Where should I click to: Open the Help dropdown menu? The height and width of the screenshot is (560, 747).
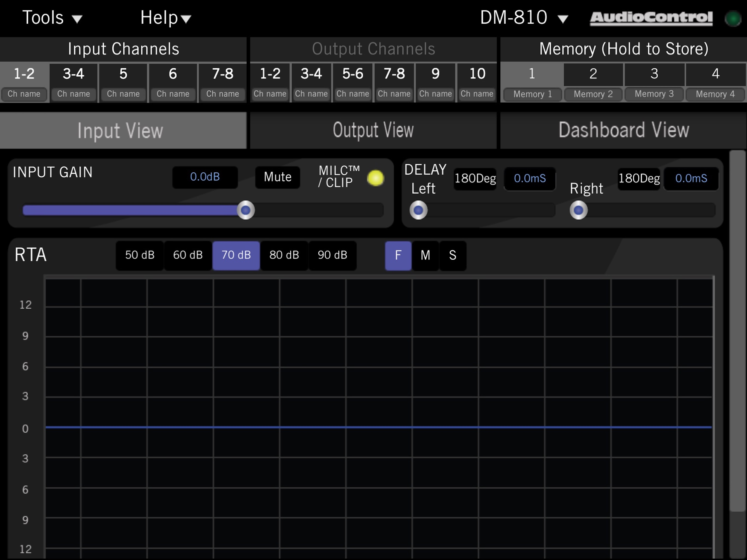(165, 17)
